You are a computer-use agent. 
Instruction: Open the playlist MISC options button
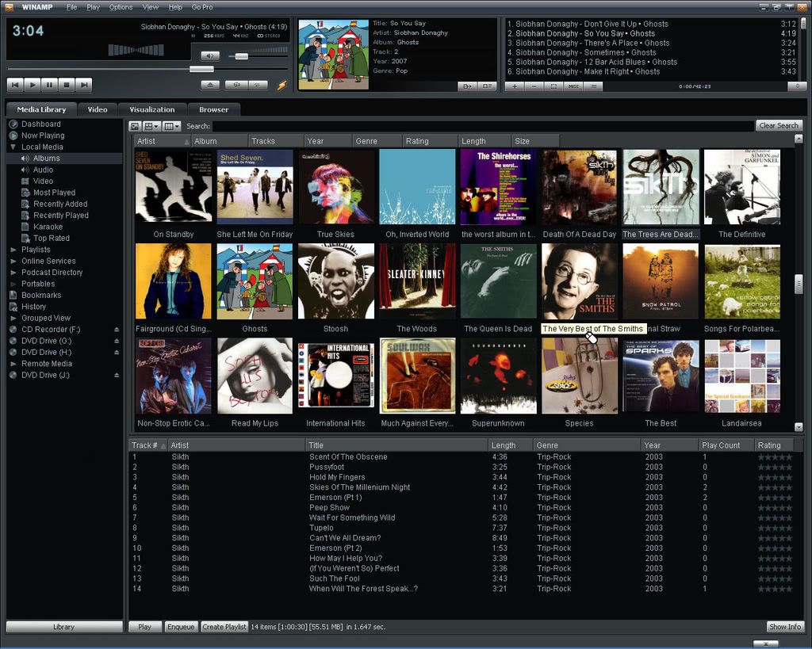point(573,86)
